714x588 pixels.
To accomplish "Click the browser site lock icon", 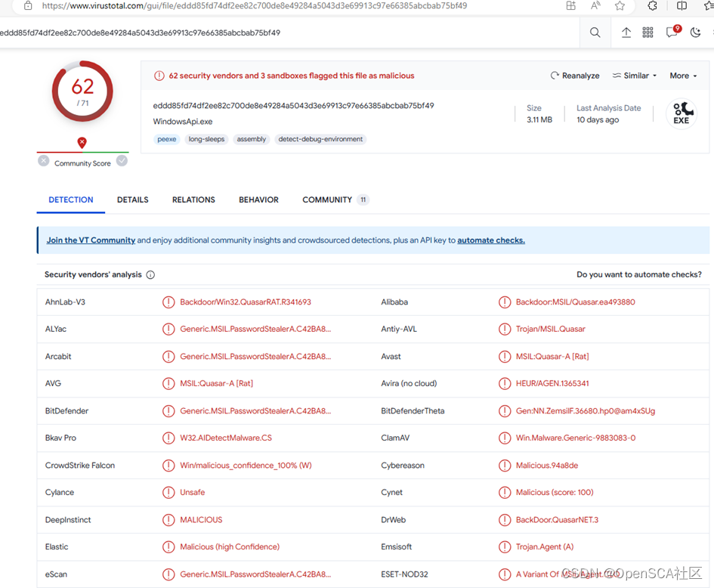I will tap(28, 5).
